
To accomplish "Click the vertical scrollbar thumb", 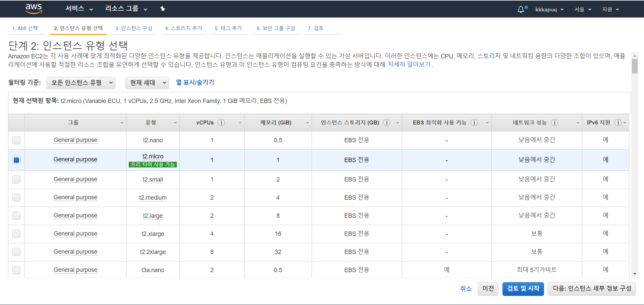I will tap(635, 66).
